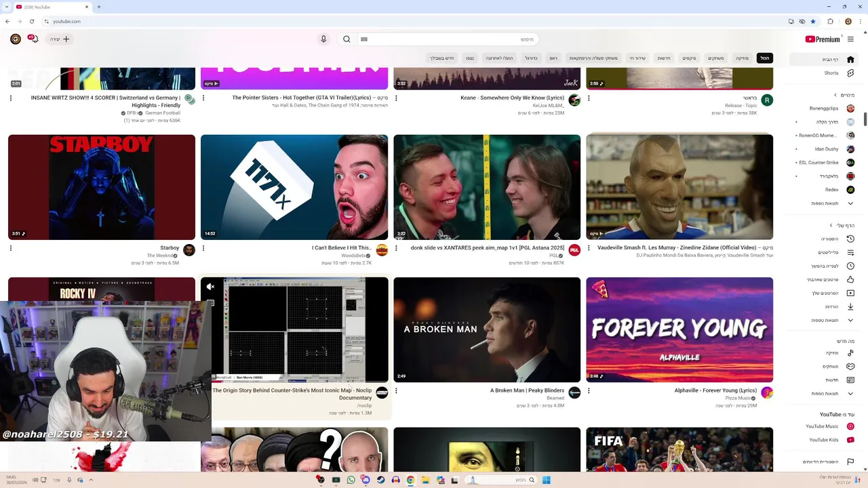Open options for A Broken Man video
The image size is (868, 488).
point(396,390)
